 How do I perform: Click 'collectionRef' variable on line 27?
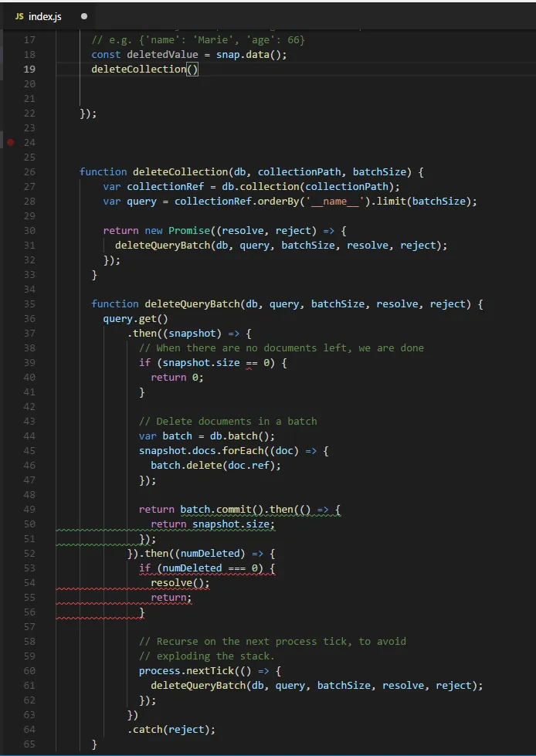[x=165, y=187]
